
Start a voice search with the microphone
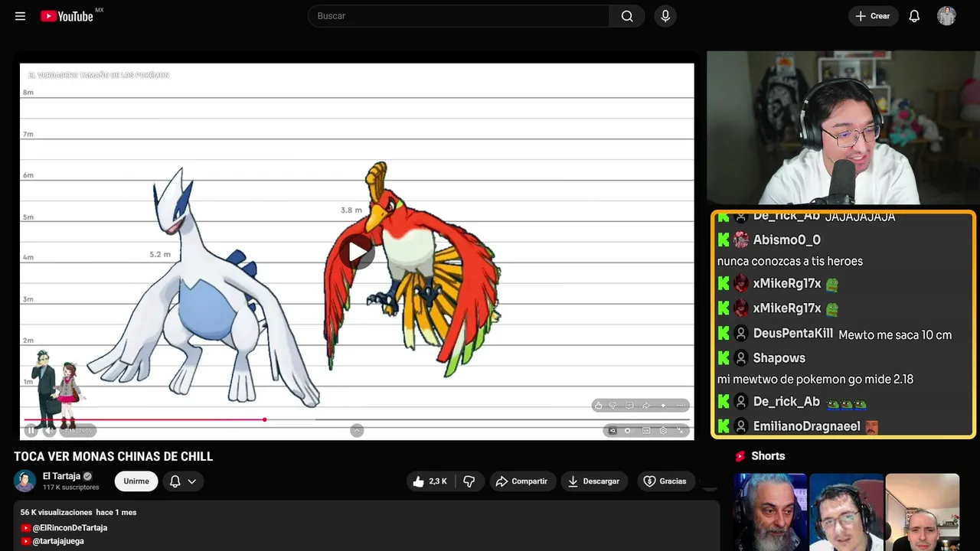(665, 16)
